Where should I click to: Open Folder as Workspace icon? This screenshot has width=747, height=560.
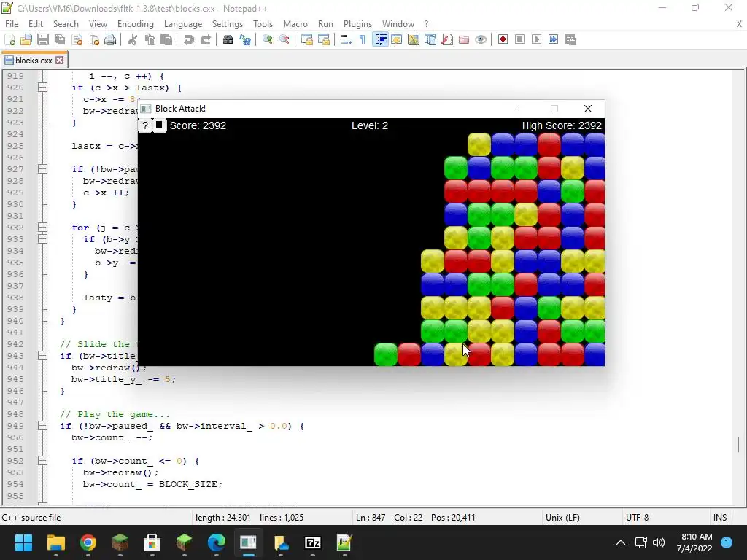tap(463, 39)
